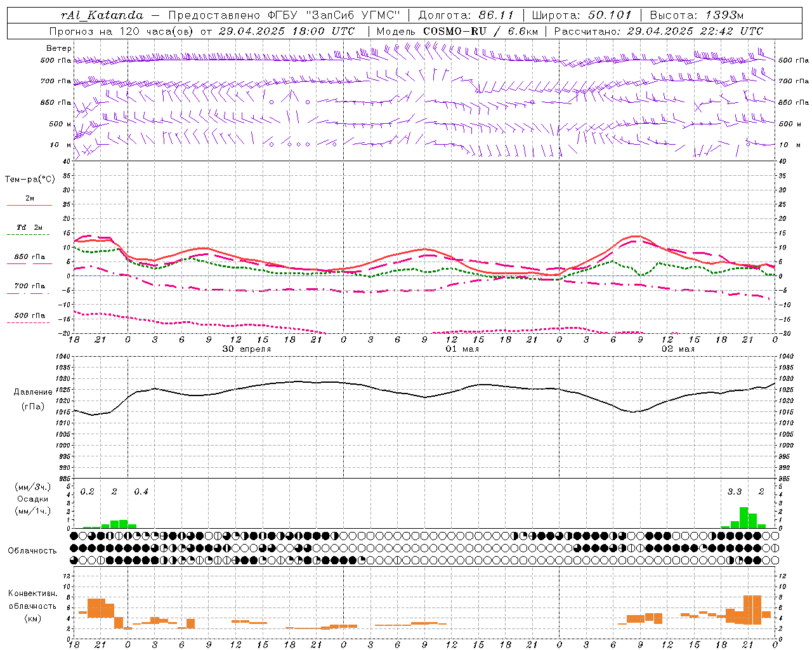812x650 pixels.
Task: Click the station name rAl_Katanda in header
Action: (102, 15)
